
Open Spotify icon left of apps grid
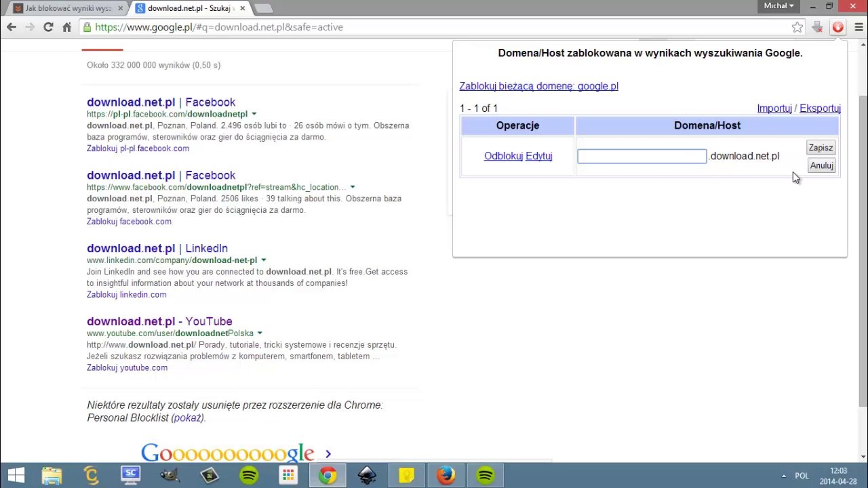point(249,475)
